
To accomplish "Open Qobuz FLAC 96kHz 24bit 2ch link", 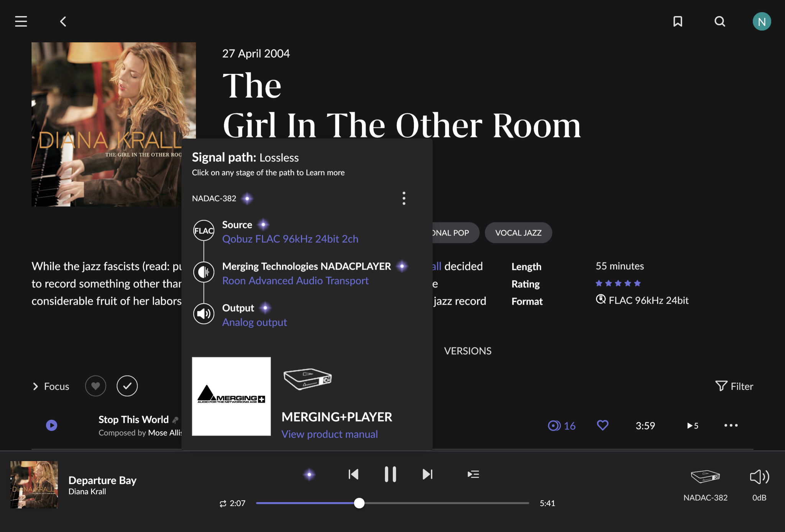I will click(x=290, y=239).
